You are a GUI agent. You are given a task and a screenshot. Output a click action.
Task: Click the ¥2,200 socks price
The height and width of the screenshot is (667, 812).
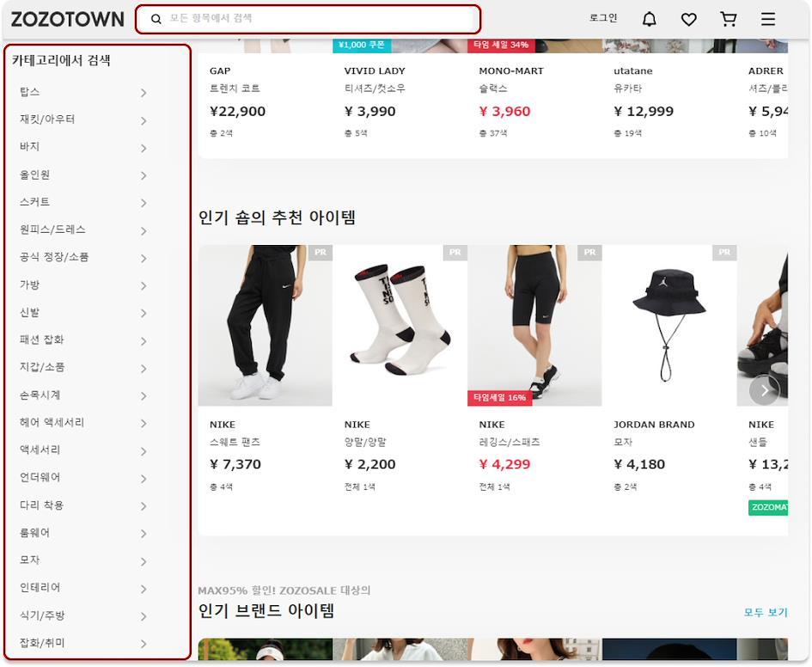tap(369, 464)
